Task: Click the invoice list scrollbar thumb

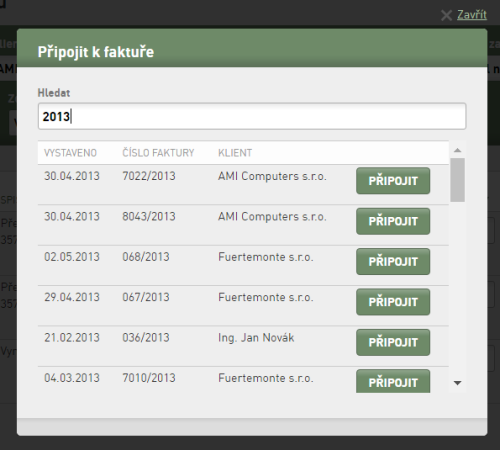Action: pos(457,180)
